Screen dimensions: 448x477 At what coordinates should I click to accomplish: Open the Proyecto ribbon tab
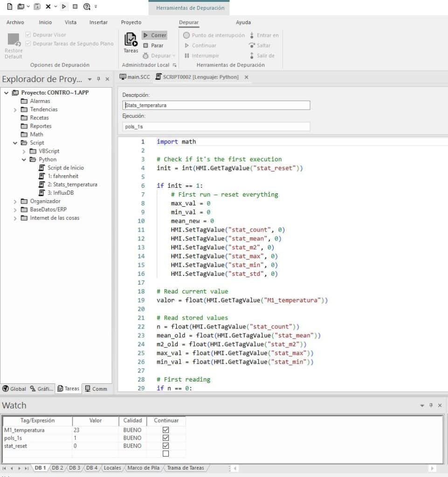click(131, 22)
